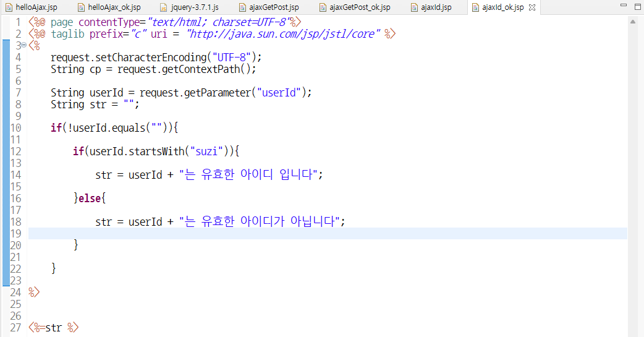The height and width of the screenshot is (337, 644).
Task: Click '!userId.equals' condition on line 10
Action: pyautogui.click(x=106, y=128)
